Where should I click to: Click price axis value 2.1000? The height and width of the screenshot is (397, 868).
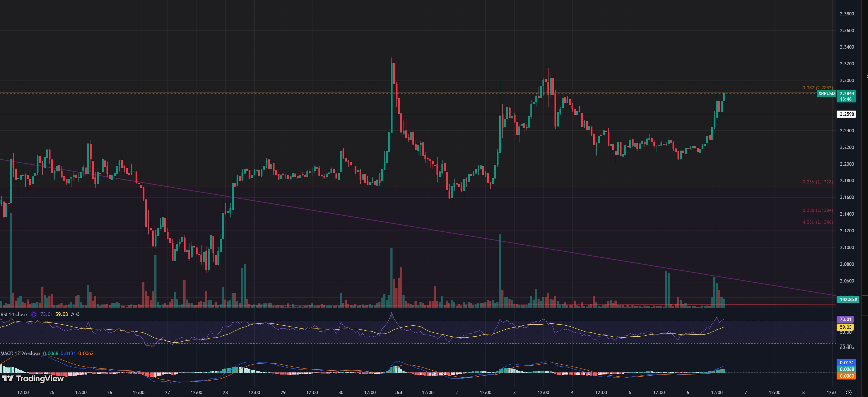click(x=847, y=247)
